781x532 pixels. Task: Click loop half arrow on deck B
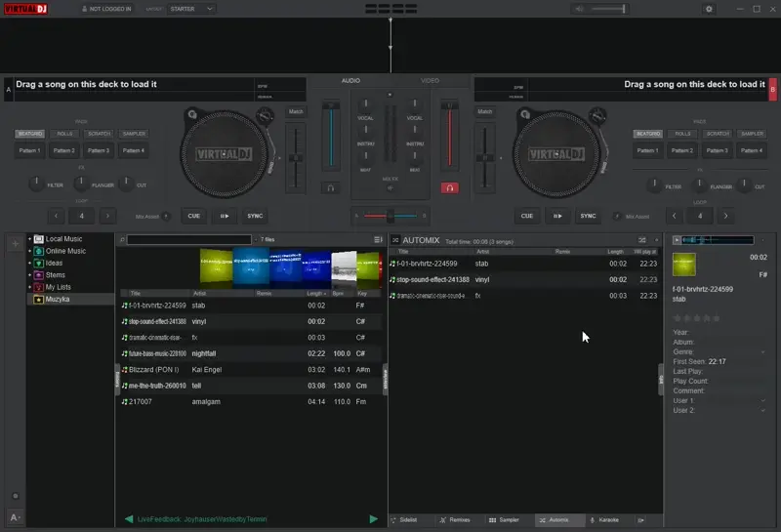675,216
